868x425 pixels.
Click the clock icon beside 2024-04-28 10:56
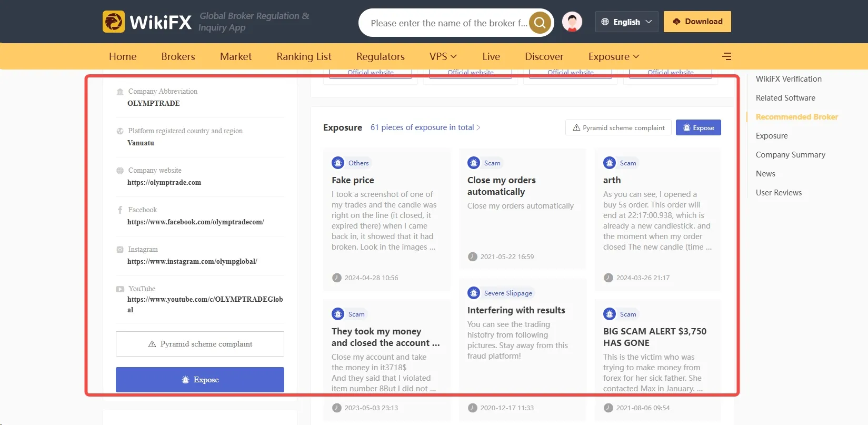[x=337, y=278]
